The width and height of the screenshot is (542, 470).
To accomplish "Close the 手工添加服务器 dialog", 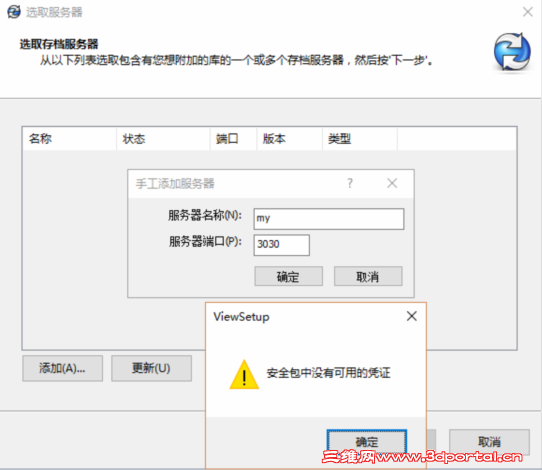I will pyautogui.click(x=392, y=183).
